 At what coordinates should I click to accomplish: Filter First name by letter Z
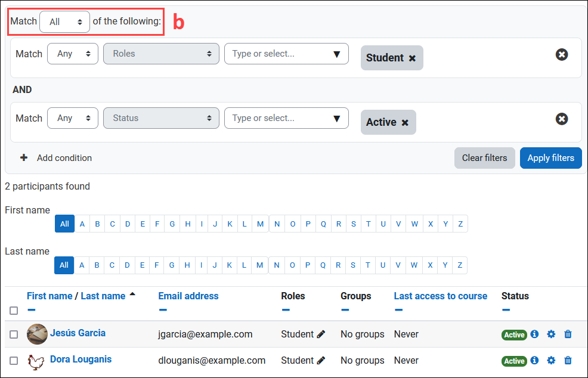point(460,224)
